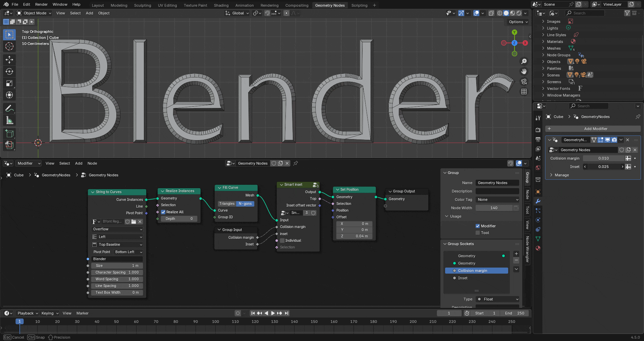This screenshot has width=644, height=341.
Task: Expand the Node Groups row in outliner
Action: click(x=543, y=55)
